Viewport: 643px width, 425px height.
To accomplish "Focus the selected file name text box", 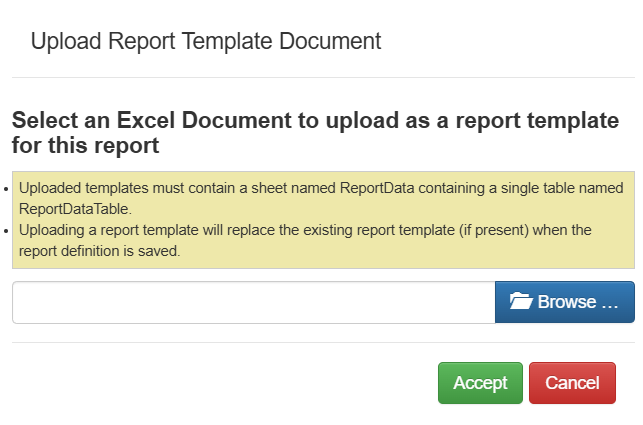I will point(254,302).
